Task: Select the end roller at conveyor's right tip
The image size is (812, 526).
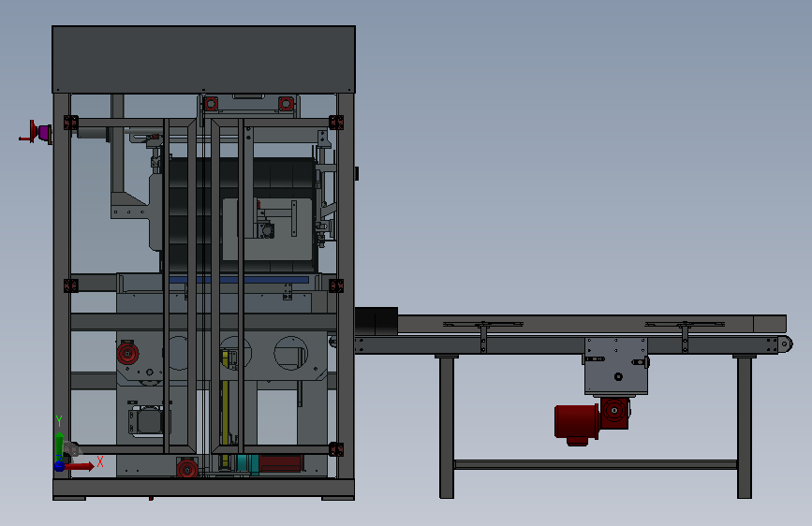Action: (x=786, y=343)
